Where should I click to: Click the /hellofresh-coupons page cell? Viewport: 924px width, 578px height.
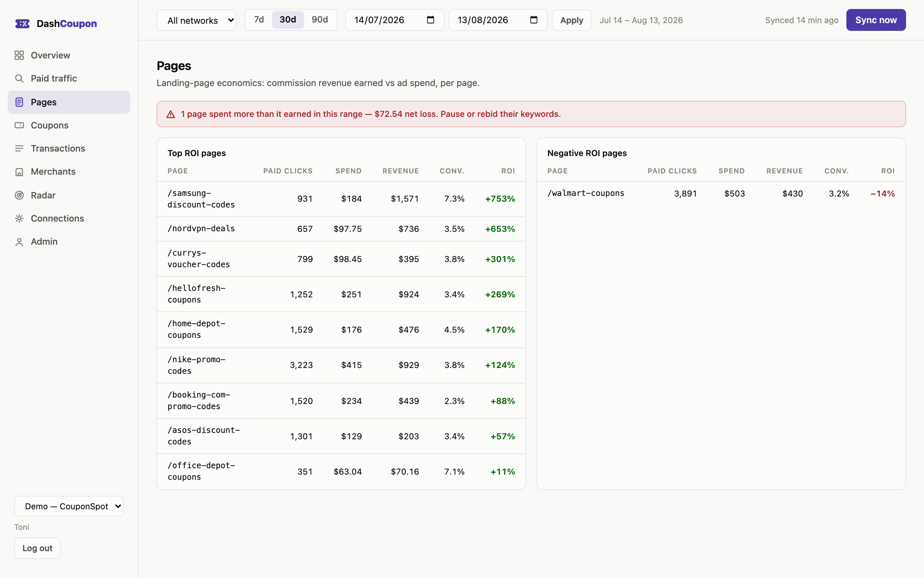pos(197,294)
